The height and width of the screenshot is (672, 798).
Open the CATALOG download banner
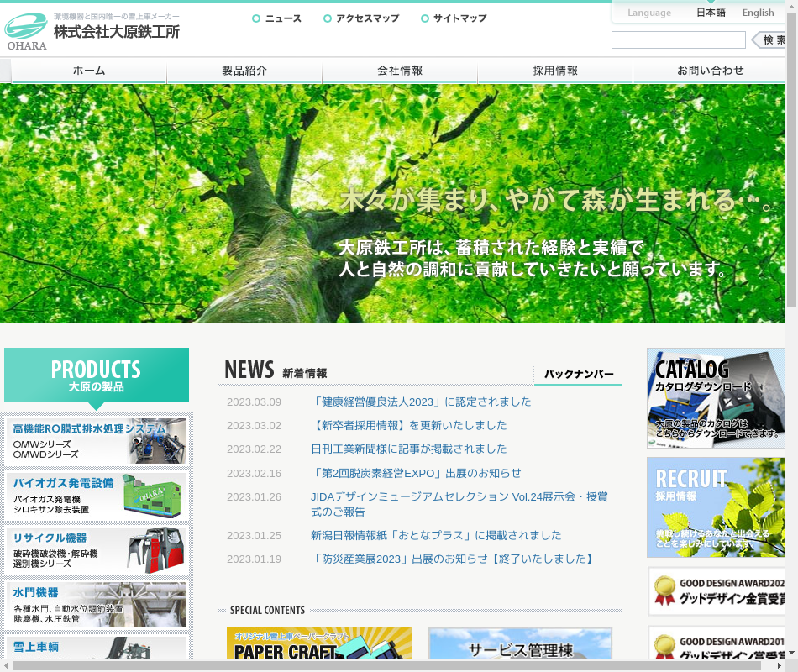click(716, 398)
